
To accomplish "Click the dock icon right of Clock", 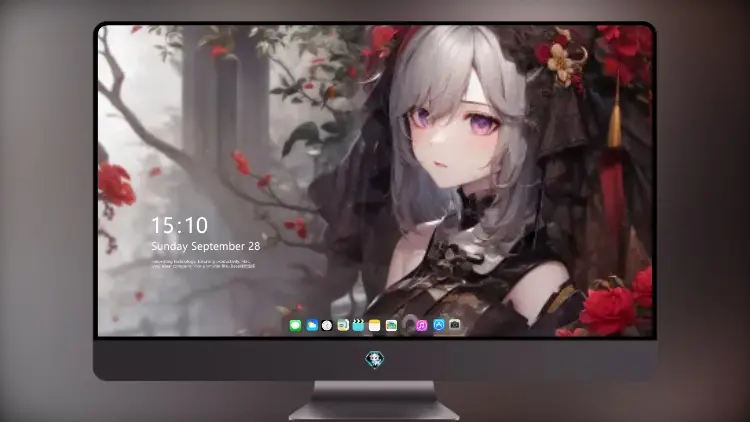I will (343, 325).
